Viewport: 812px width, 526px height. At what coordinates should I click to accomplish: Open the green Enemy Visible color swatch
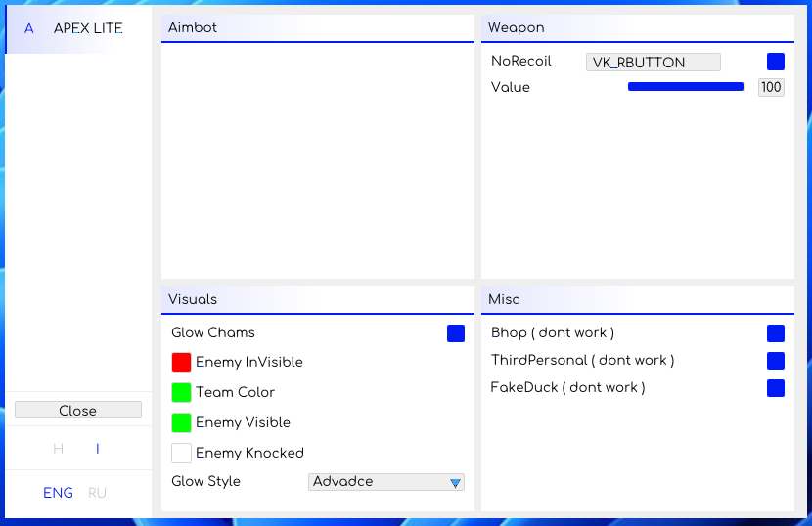click(x=181, y=422)
